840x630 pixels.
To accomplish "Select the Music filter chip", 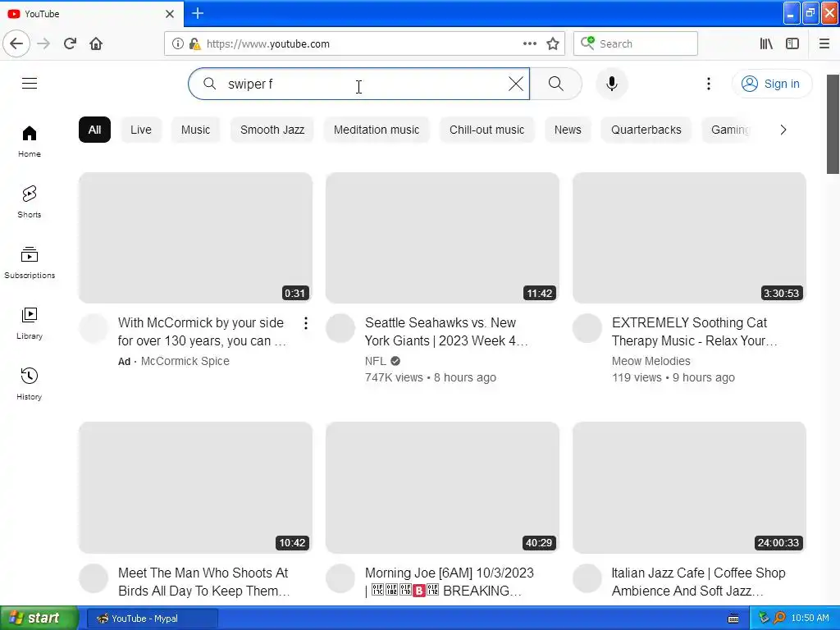I will tap(195, 130).
